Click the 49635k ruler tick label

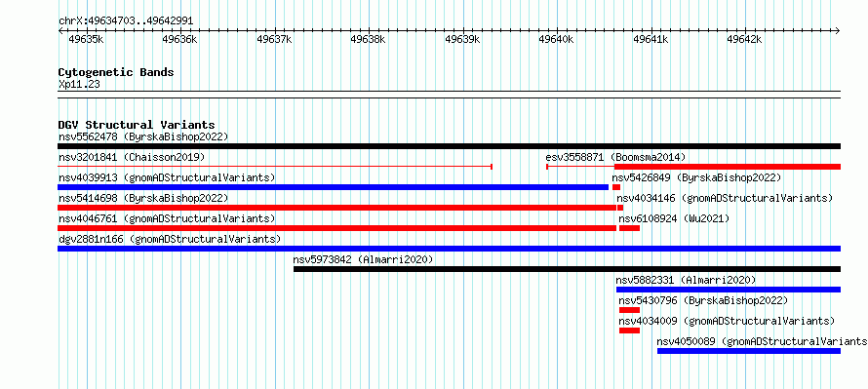[x=86, y=39]
